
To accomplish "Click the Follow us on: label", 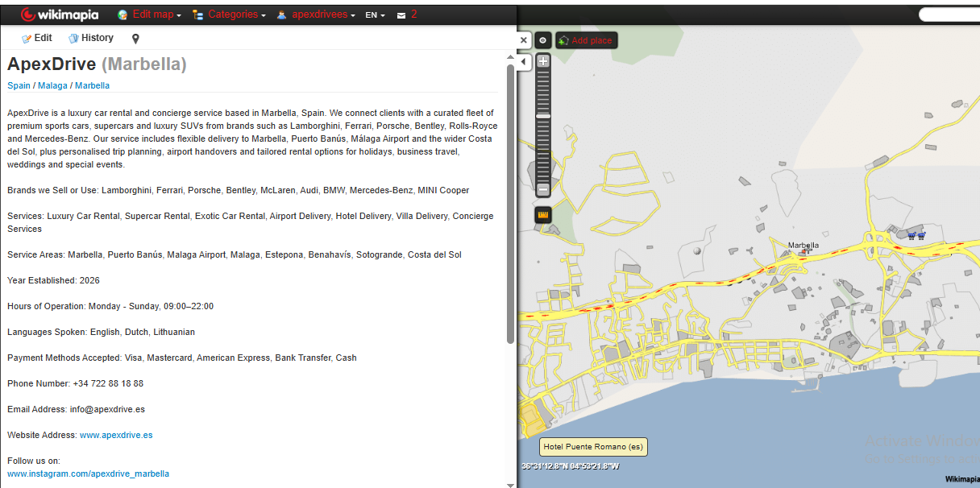I will pyautogui.click(x=34, y=461).
